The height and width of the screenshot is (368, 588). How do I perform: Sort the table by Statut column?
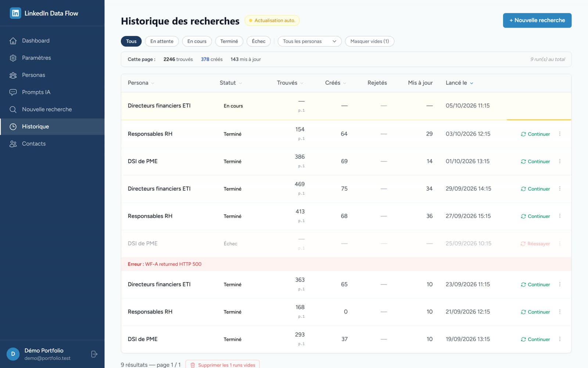231,83
